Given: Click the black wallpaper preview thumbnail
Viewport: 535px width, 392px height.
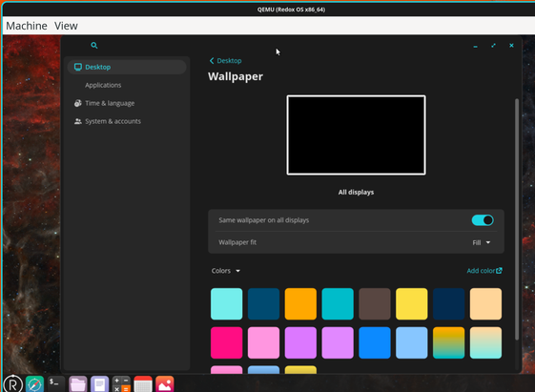Looking at the screenshot, I should tap(357, 135).
